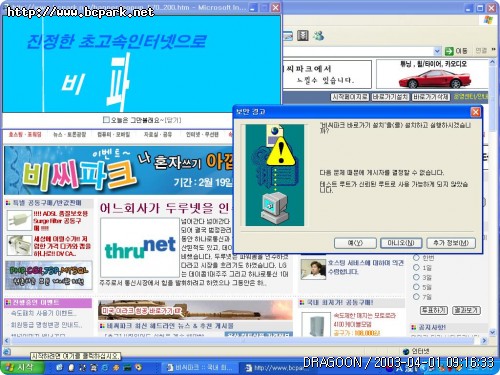Screen dimensions: 500x375
Task: Select the 7일 radio option in poll
Action: tap(416, 296)
